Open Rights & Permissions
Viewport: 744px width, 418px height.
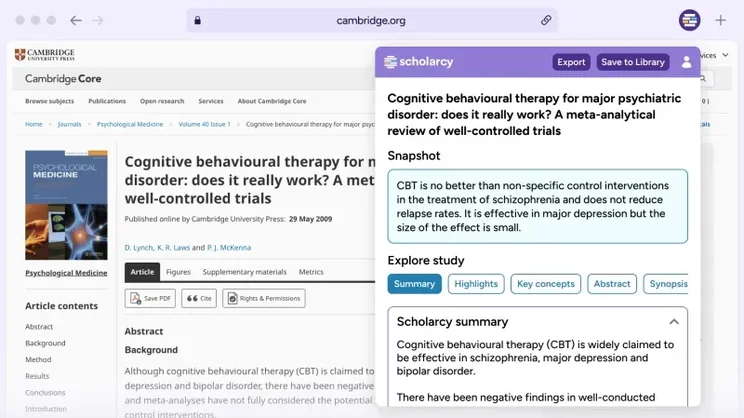[264, 298]
